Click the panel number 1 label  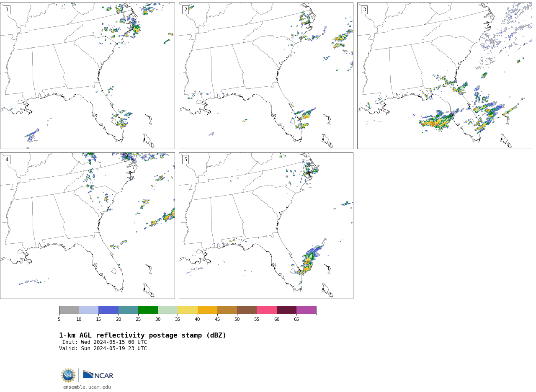[x=7, y=10]
